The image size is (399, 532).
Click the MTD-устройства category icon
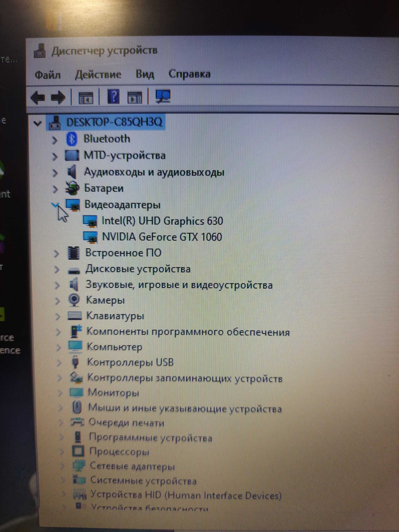(72, 155)
